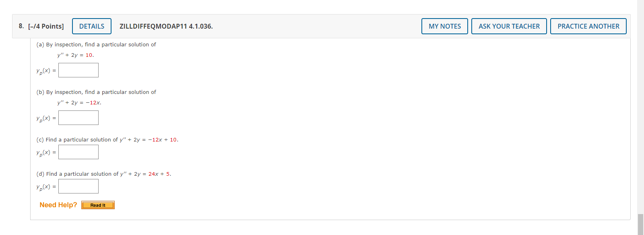Image resolution: width=644 pixels, height=235 pixels.
Task: Click the answer box for part (b)
Action: coord(78,117)
